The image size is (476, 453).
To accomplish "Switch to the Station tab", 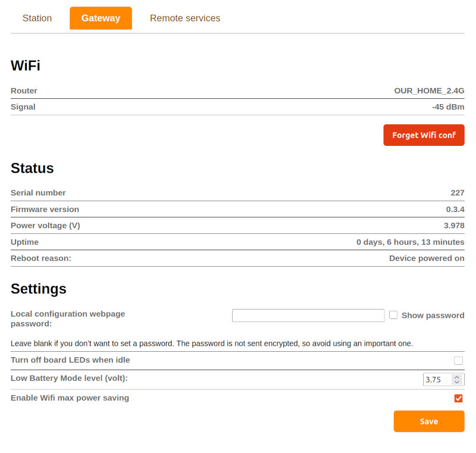I will pyautogui.click(x=37, y=18).
